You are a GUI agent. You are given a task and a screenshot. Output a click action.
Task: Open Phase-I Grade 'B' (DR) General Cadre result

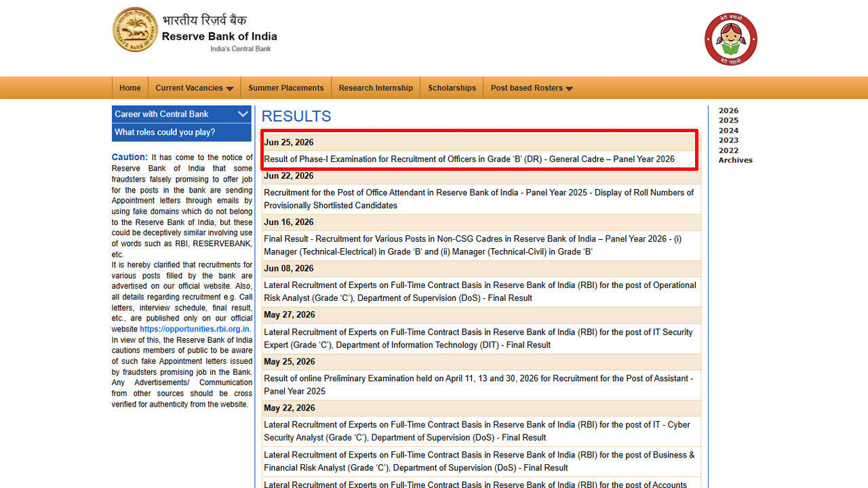tap(469, 159)
